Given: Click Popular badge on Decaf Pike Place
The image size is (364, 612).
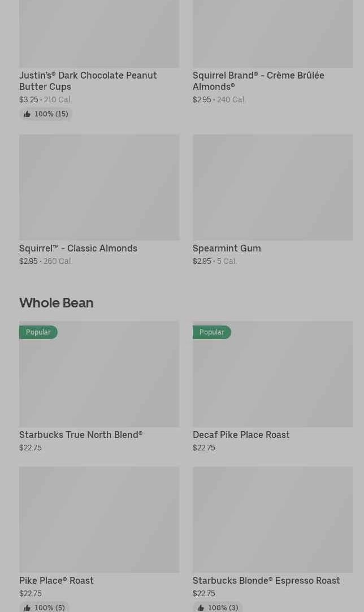Looking at the screenshot, I should 212,332.
